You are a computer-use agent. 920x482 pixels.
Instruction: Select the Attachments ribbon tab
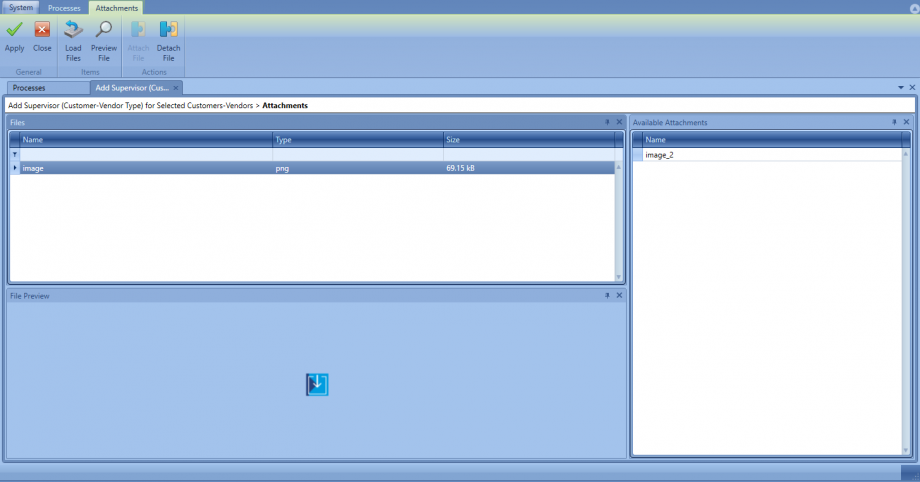click(116, 8)
